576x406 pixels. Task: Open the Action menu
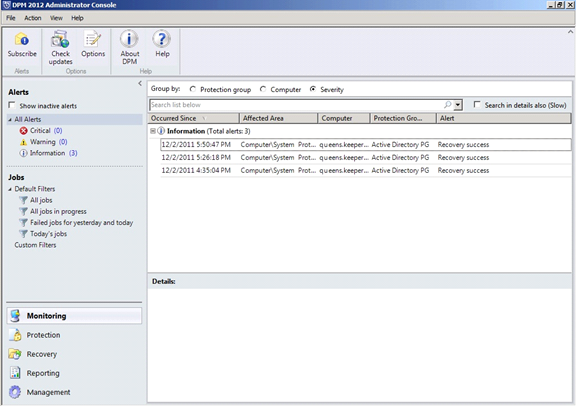(x=33, y=18)
